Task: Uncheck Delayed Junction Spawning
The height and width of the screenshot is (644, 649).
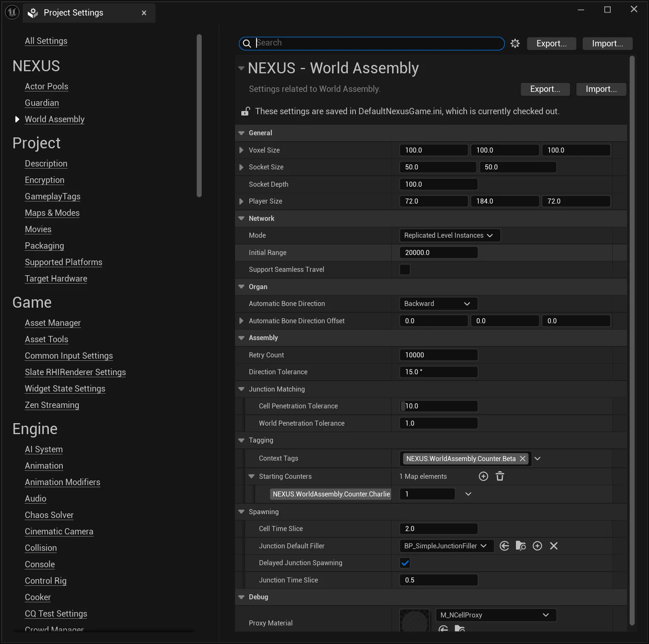Action: [x=405, y=563]
